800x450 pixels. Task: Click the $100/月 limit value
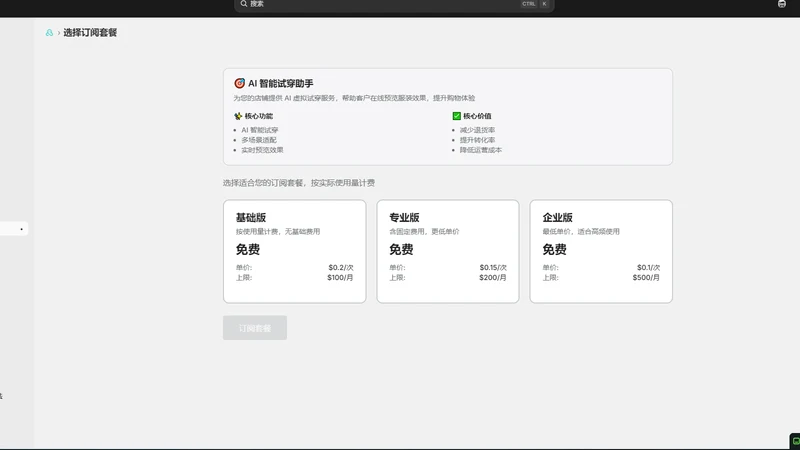340,278
